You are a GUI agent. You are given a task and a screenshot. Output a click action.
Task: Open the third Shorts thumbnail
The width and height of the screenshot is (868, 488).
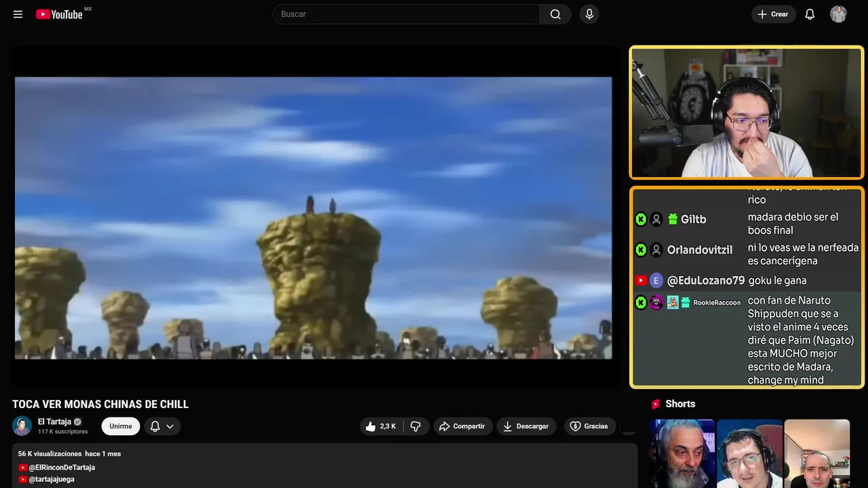[817, 453]
